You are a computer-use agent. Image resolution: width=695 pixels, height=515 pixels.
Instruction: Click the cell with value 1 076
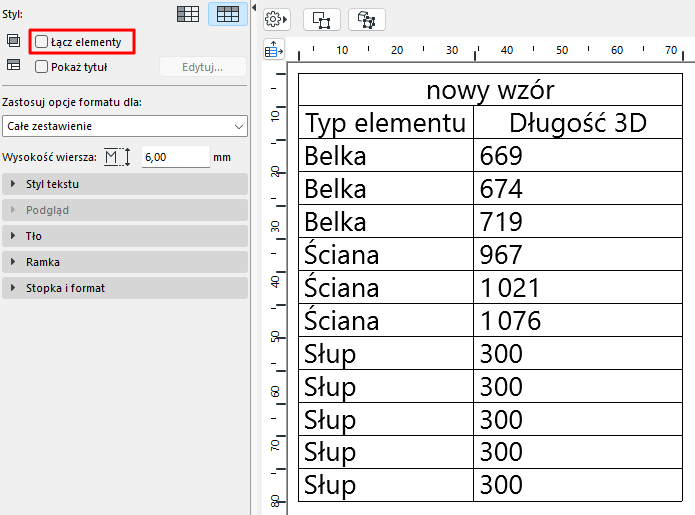point(578,320)
